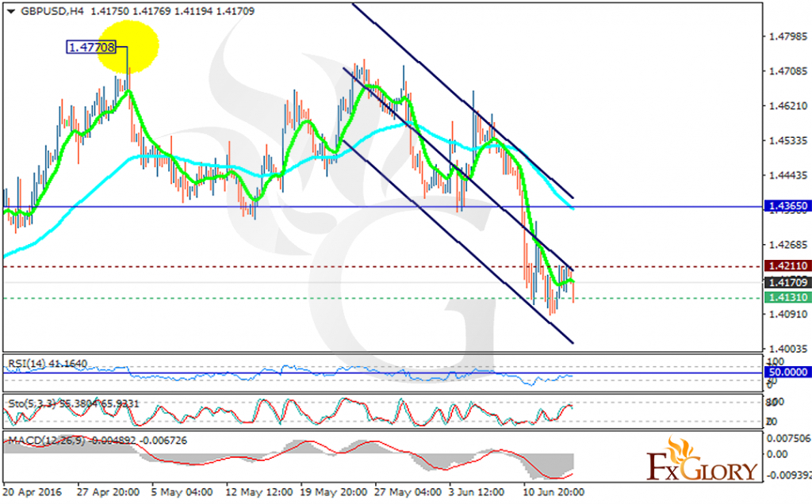This screenshot has width=812, height=504.
Task: Click the MACD 0.007506 scale value
Action: point(788,439)
